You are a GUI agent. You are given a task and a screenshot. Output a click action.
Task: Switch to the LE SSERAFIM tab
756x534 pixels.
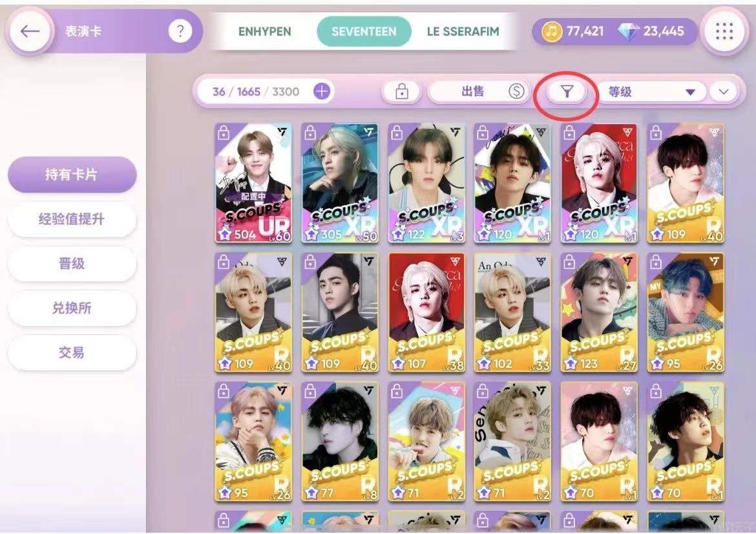[463, 32]
